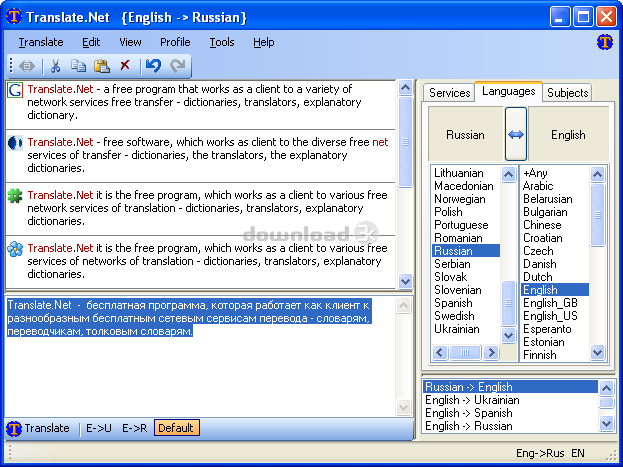This screenshot has width=623, height=467.
Task: Click the Paste clipboard icon
Action: point(102,66)
